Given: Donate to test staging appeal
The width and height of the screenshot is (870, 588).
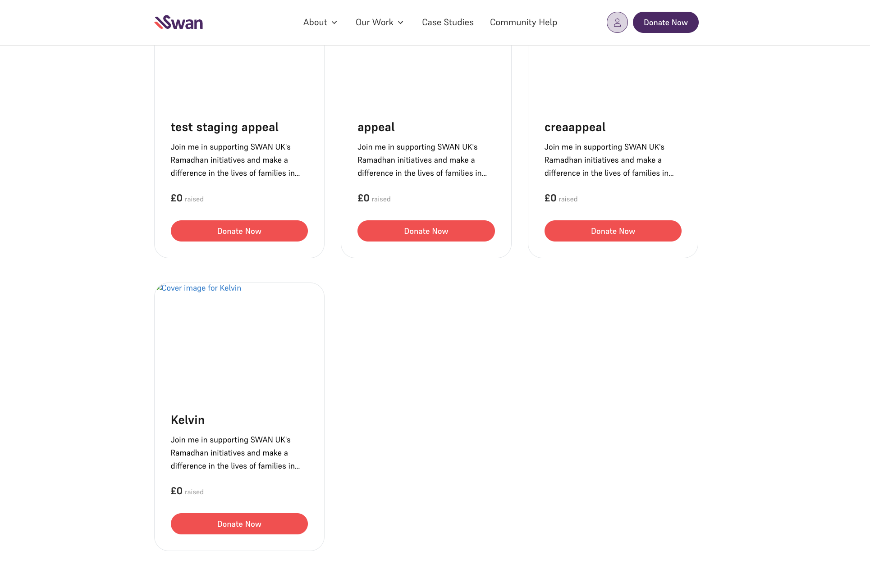Looking at the screenshot, I should click(239, 231).
